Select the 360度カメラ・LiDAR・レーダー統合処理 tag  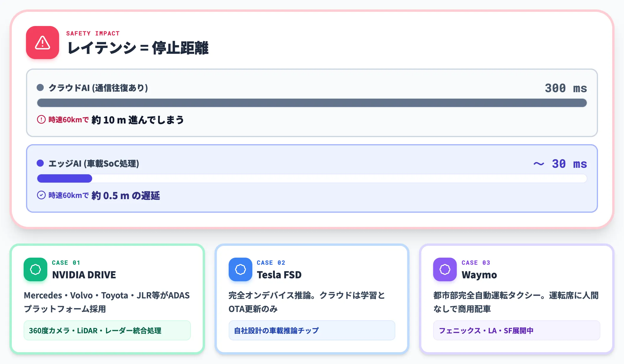pyautogui.click(x=107, y=330)
